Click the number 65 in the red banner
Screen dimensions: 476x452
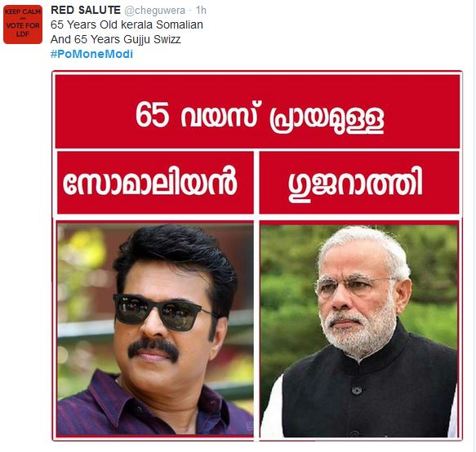[x=152, y=115]
